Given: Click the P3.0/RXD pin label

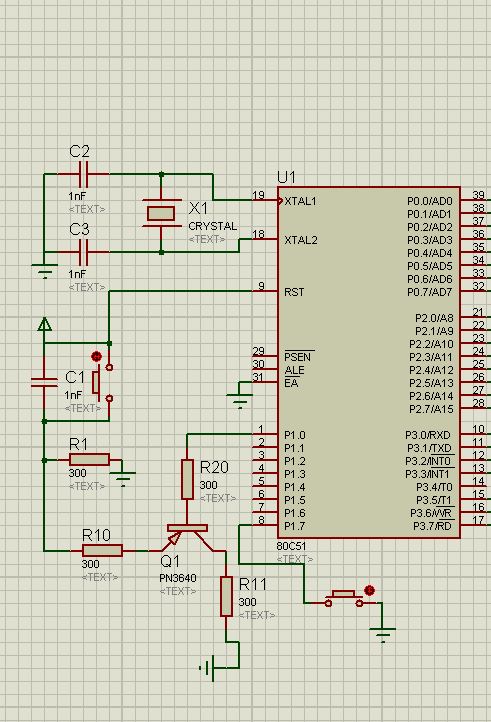Looking at the screenshot, I should click(428, 435).
